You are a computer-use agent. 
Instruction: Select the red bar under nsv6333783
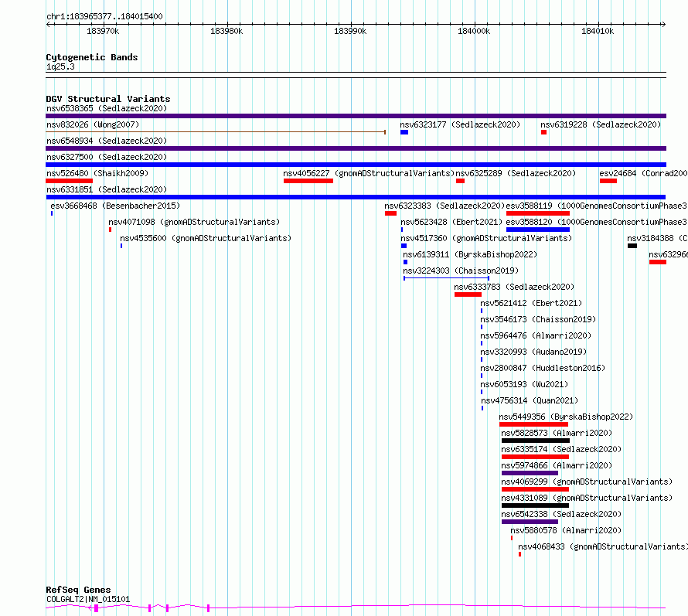[468, 294]
